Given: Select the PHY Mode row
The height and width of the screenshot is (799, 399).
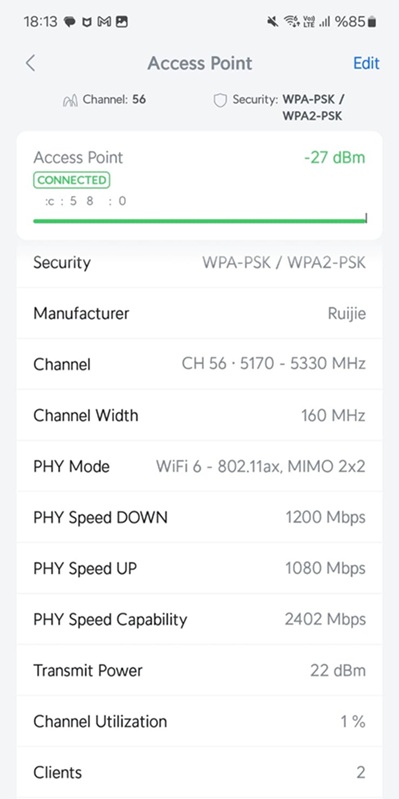Looking at the screenshot, I should (x=200, y=466).
